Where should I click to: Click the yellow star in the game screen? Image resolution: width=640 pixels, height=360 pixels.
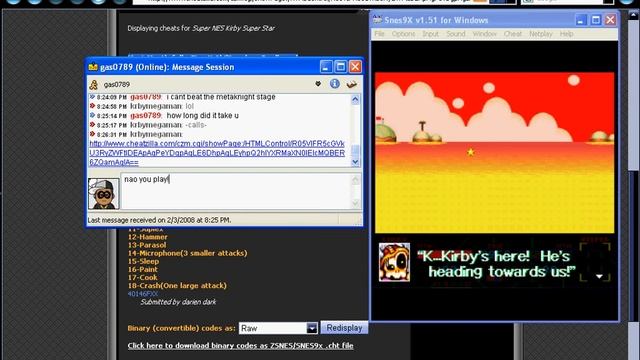click(x=471, y=152)
